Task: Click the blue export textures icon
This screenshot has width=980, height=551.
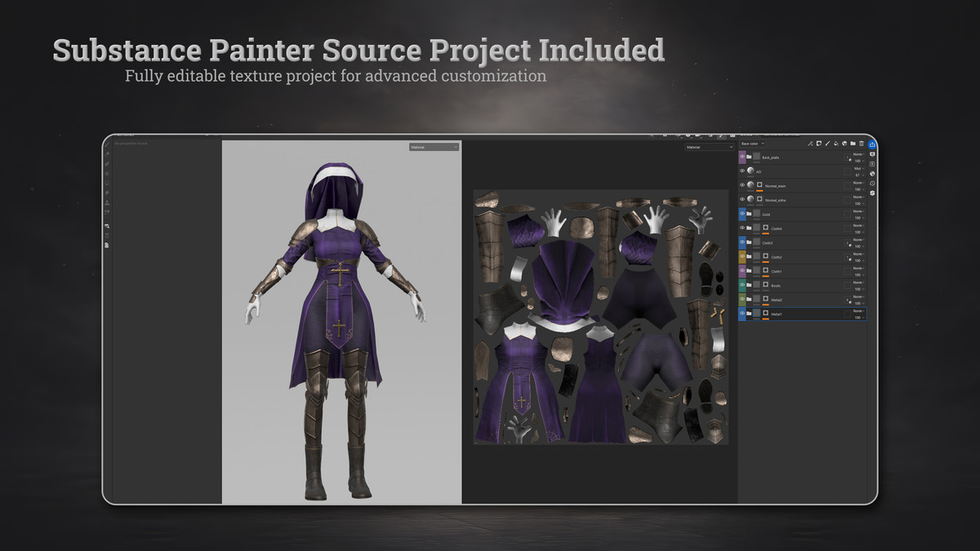Action: [x=871, y=144]
